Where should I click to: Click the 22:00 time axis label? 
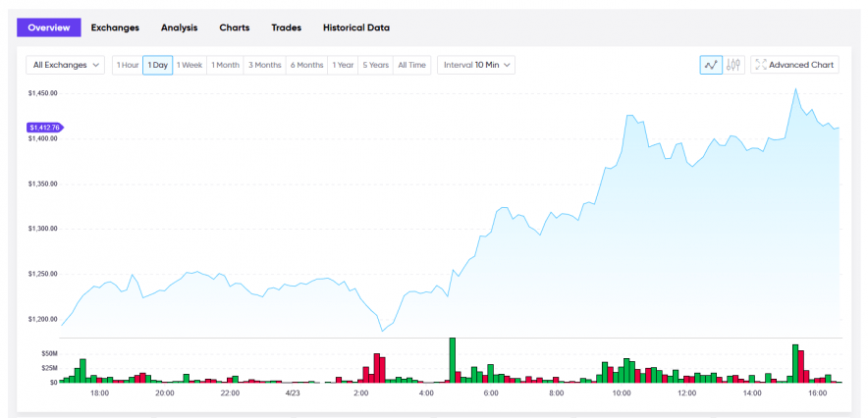coord(230,393)
